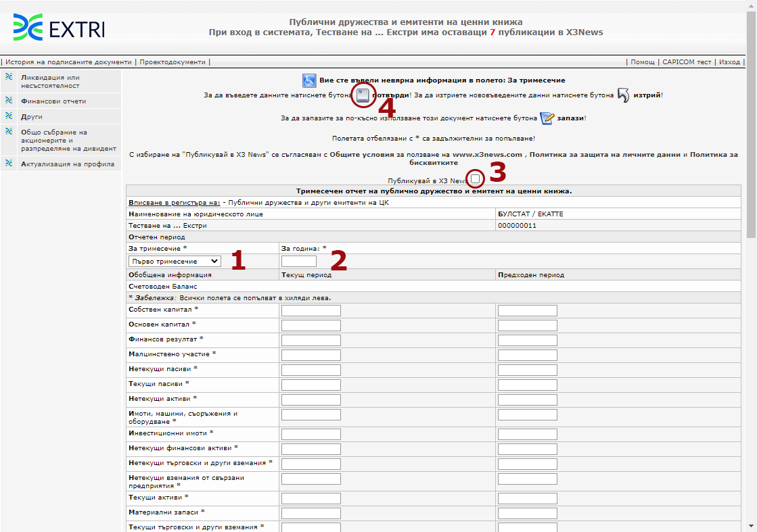Click the delete (изтрий) arrow icon
This screenshot has width=757, height=532.
click(623, 95)
